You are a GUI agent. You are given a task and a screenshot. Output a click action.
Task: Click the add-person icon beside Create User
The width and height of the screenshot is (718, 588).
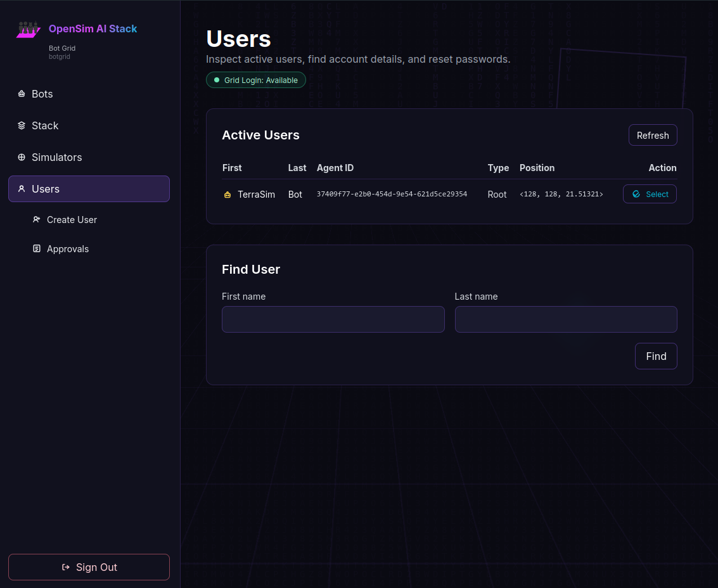point(37,219)
